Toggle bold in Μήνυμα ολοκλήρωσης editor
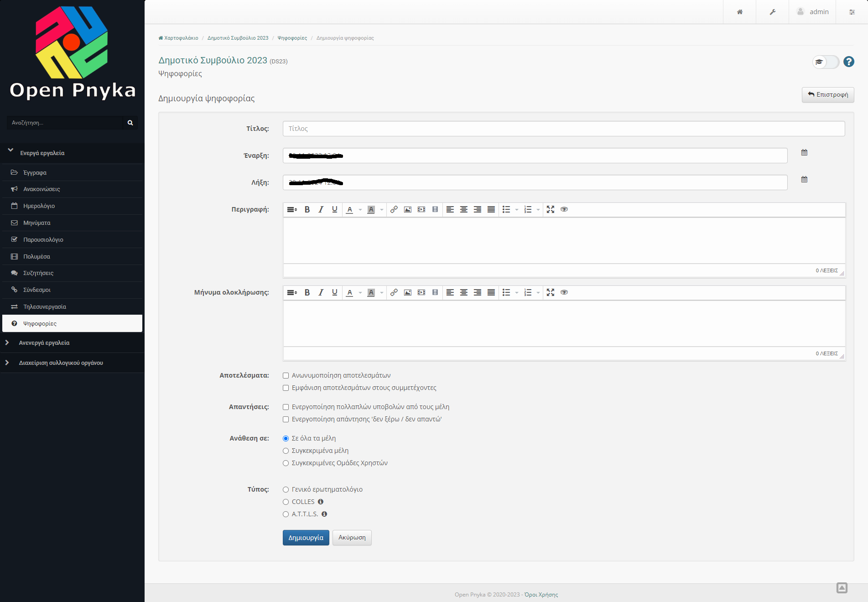868x602 pixels. [x=307, y=292]
